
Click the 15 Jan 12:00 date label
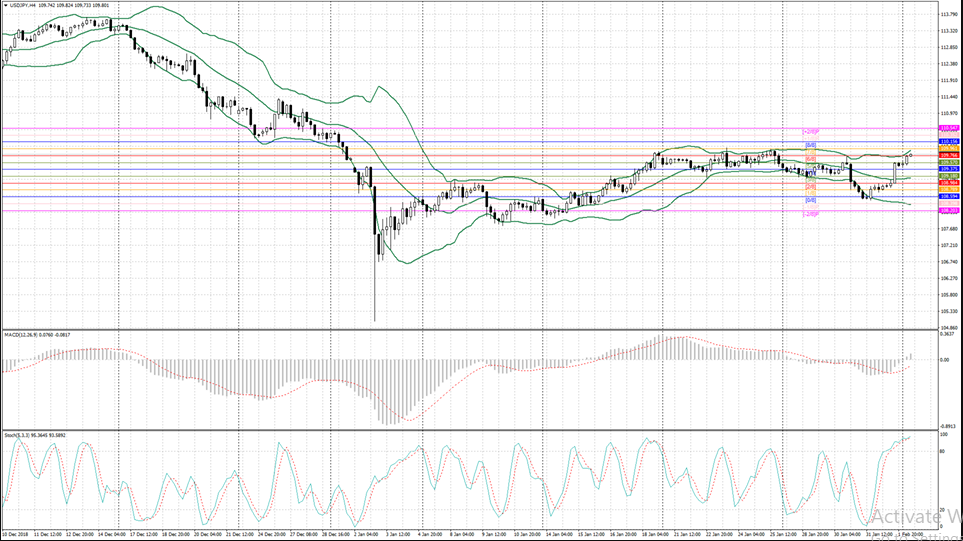(x=591, y=535)
